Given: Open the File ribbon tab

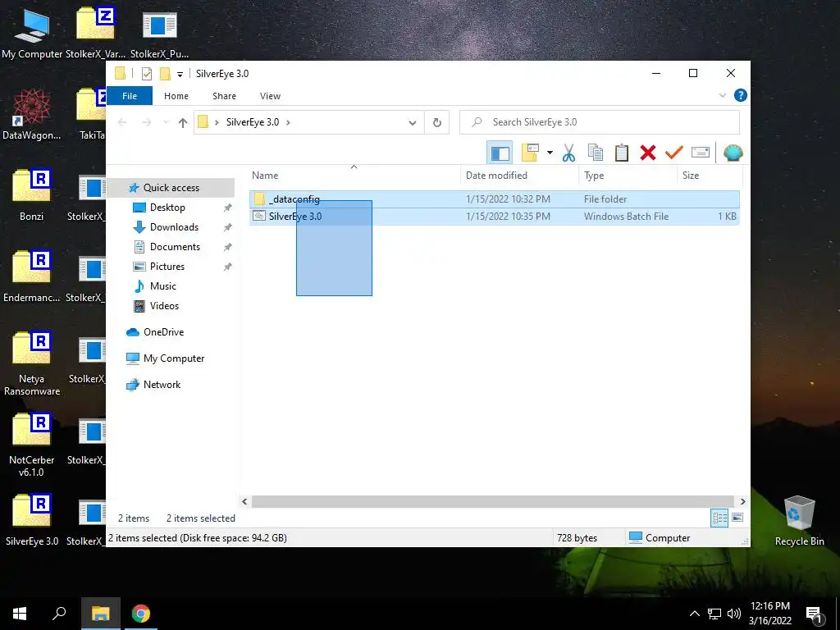Looking at the screenshot, I should [x=130, y=96].
